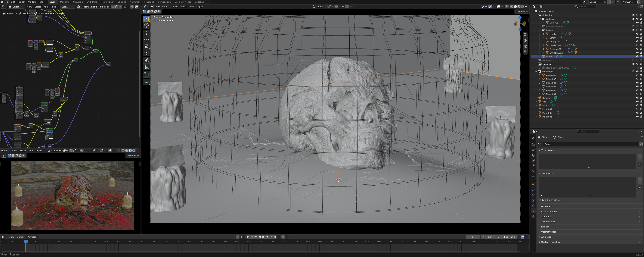Viewport: 644px width, 257px height.
Task: Open the Render properties tab
Action: click(x=533, y=145)
